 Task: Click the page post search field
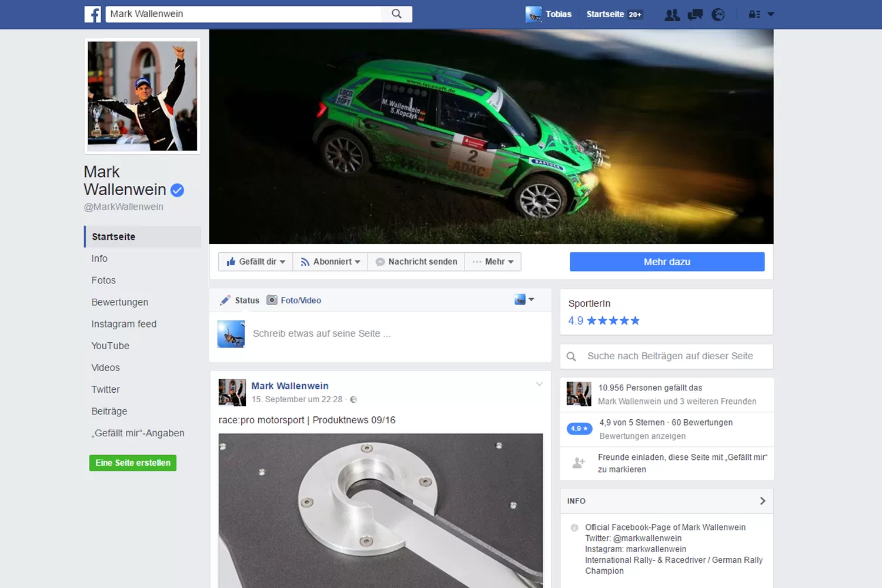(x=670, y=356)
